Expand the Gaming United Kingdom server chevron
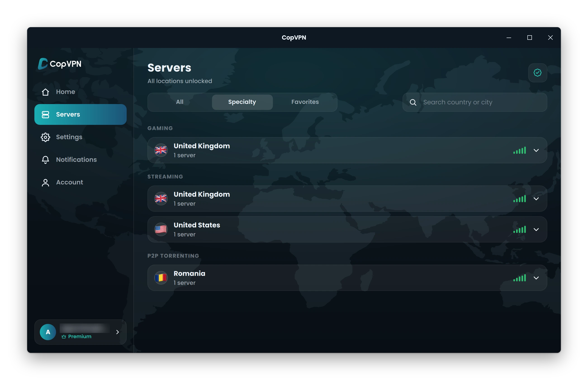The width and height of the screenshot is (588, 380). pos(536,150)
